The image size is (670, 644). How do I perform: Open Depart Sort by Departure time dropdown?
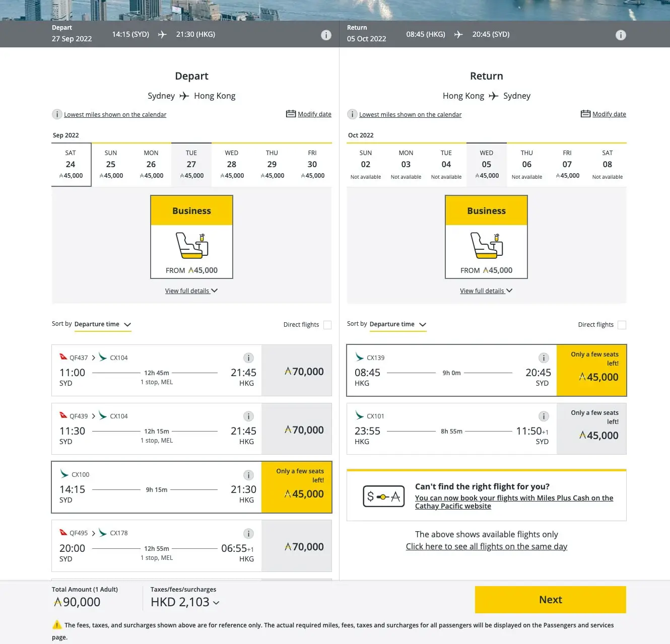coord(103,324)
